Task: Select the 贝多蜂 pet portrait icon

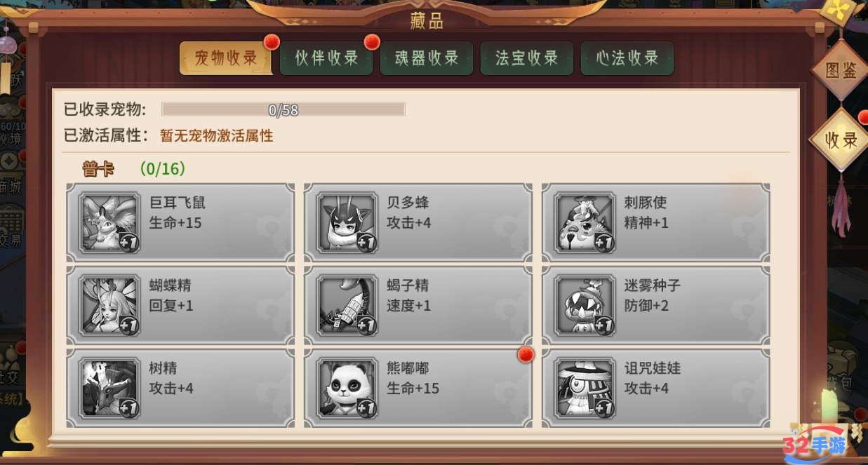Action: [347, 222]
